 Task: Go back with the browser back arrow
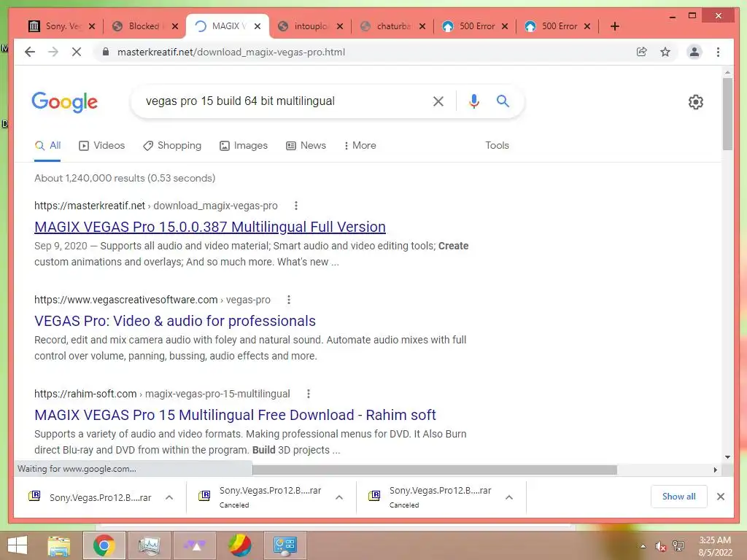click(x=29, y=52)
